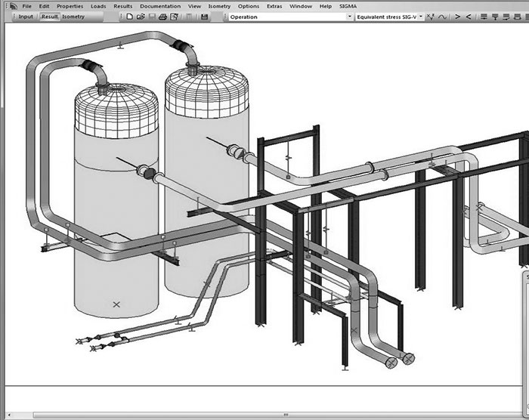Open the Equivalent stress SIG-V dropdown

421,16
